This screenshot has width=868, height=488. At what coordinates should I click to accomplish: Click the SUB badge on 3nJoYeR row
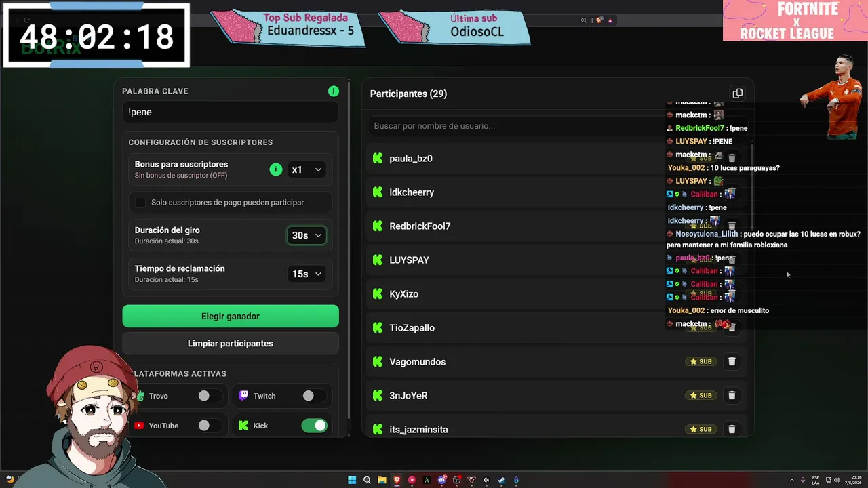[x=701, y=395]
